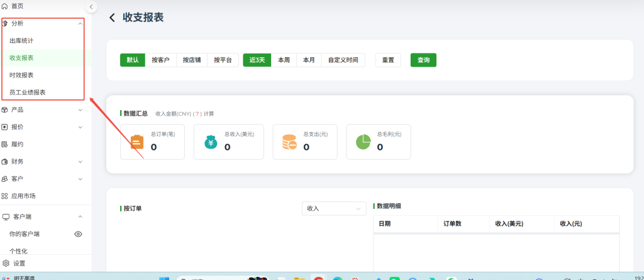Open the 收入 dropdown selector
This screenshot has width=644, height=280.
point(333,208)
